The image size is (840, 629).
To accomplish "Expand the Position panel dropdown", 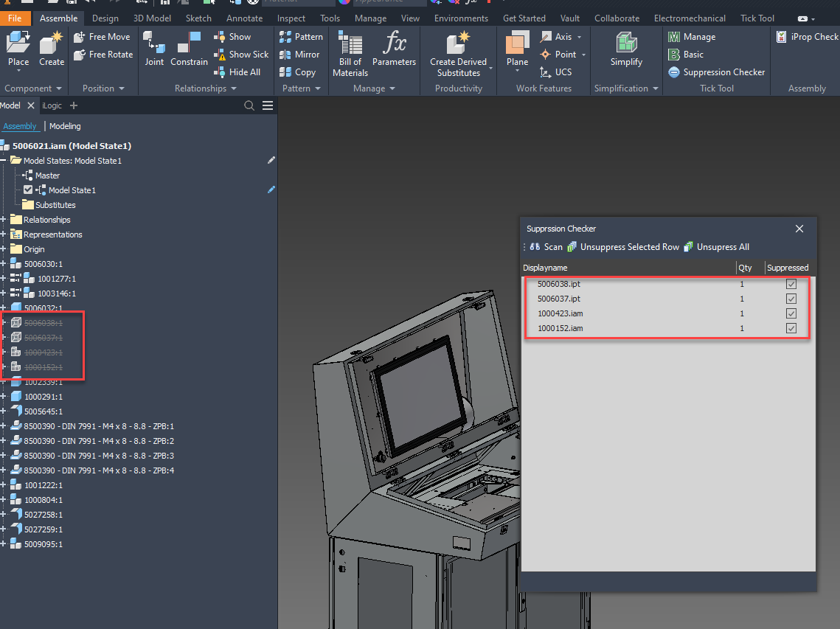I will (121, 88).
